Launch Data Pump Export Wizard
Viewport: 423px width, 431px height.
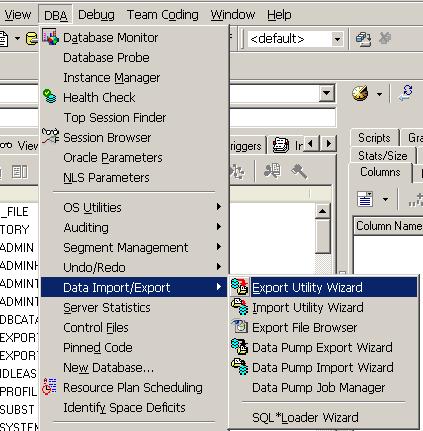coord(323,347)
